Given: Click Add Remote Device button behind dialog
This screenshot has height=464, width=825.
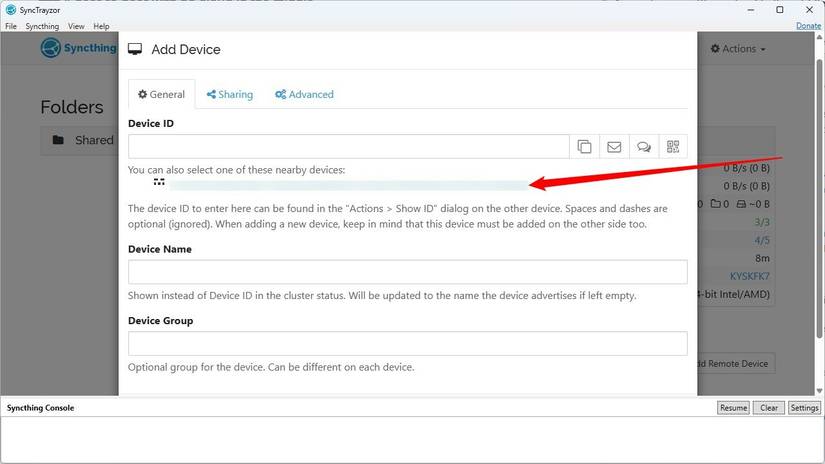Looking at the screenshot, I should 736,364.
